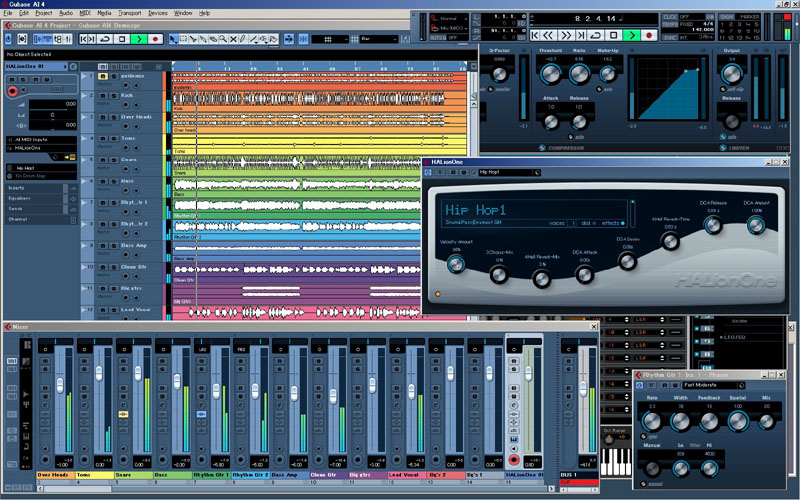Mute the Kick track
This screenshot has width=800, height=500.
(x=103, y=95)
